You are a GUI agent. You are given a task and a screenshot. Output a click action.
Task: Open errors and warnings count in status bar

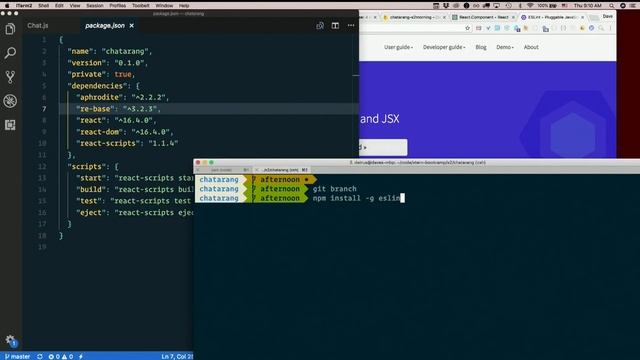(60, 356)
